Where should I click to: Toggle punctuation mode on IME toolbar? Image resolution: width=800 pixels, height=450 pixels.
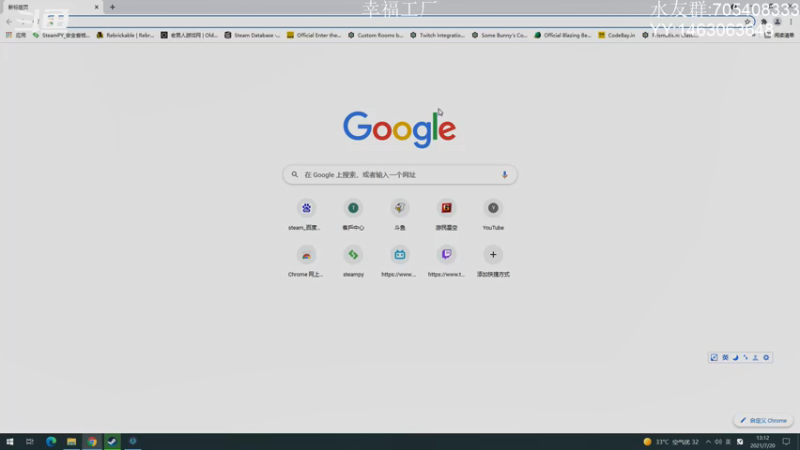tap(745, 358)
